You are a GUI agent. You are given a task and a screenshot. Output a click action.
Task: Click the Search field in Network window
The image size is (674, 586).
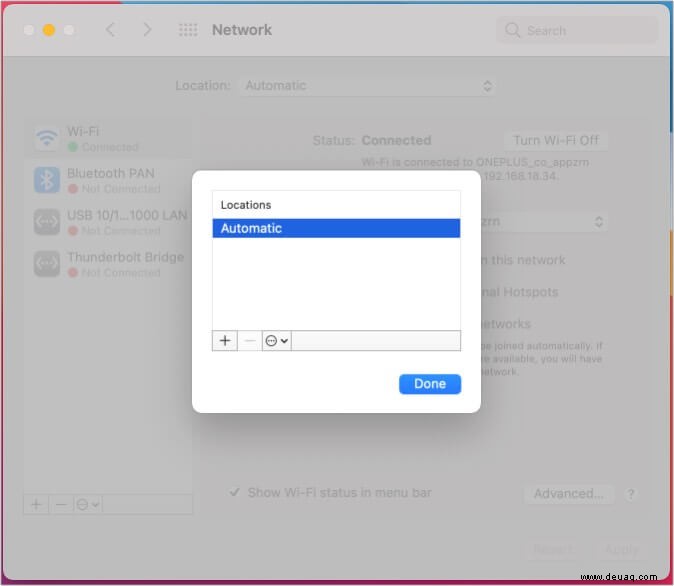point(577,30)
